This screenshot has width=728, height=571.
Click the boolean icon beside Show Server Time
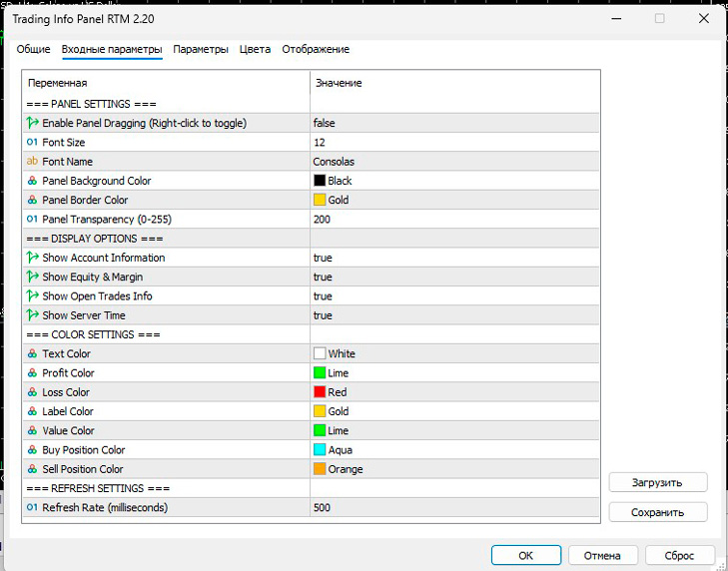point(33,315)
